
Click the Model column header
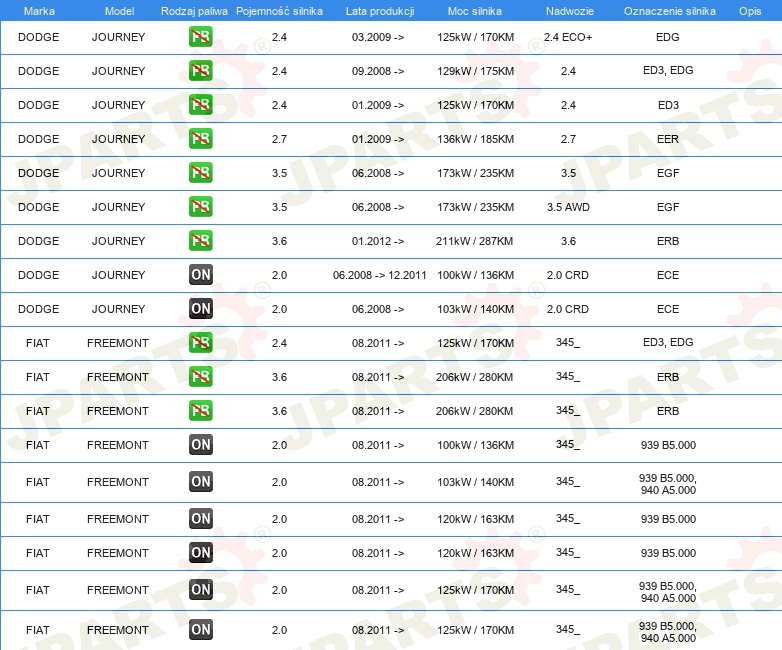(119, 11)
